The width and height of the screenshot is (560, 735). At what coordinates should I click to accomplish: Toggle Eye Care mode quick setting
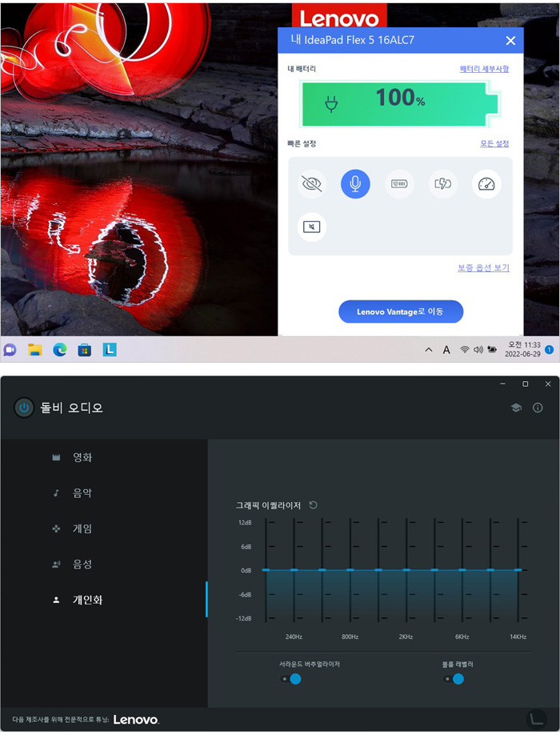312,184
